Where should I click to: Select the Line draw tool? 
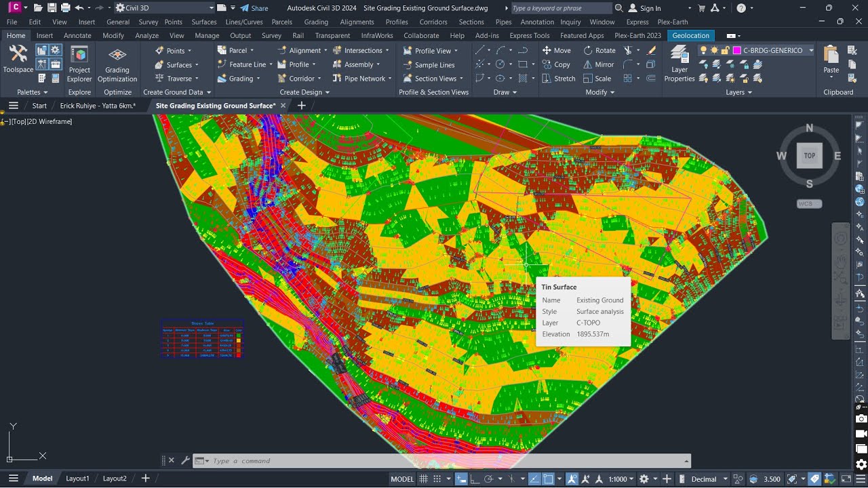tap(479, 50)
